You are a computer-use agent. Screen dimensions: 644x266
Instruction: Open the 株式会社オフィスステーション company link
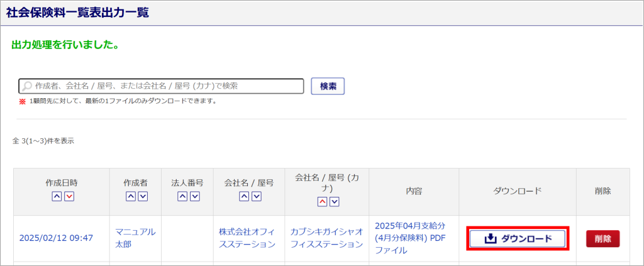pos(247,238)
